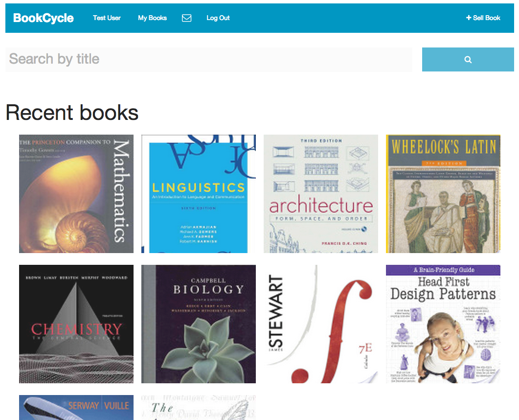
Task: Select the Campbell Biology book cover
Action: tap(199, 324)
